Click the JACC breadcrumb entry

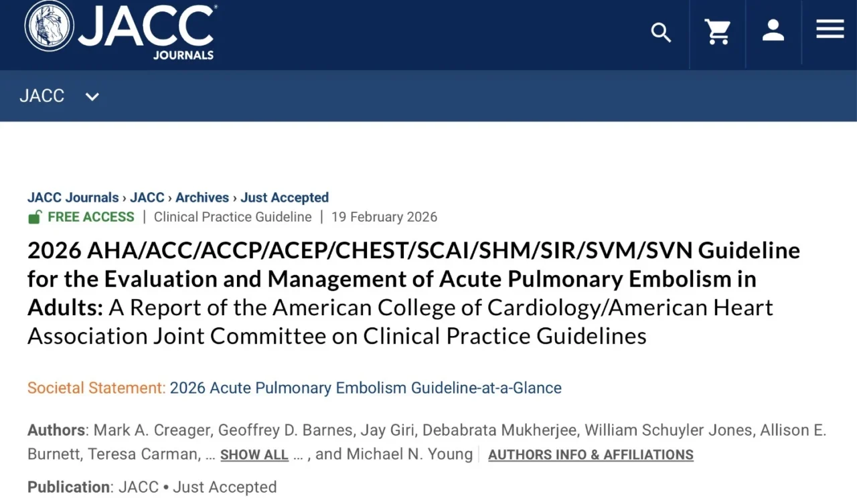(147, 197)
